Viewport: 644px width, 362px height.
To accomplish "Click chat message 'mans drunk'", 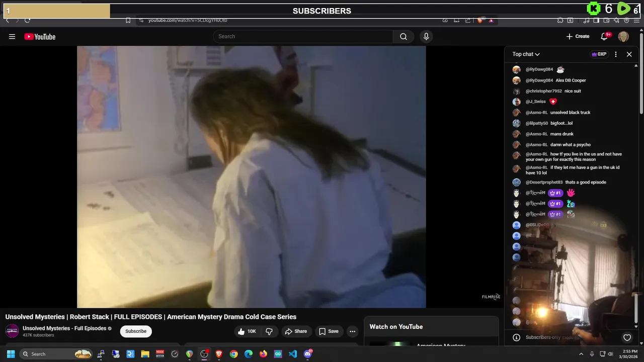I will pyautogui.click(x=561, y=134).
